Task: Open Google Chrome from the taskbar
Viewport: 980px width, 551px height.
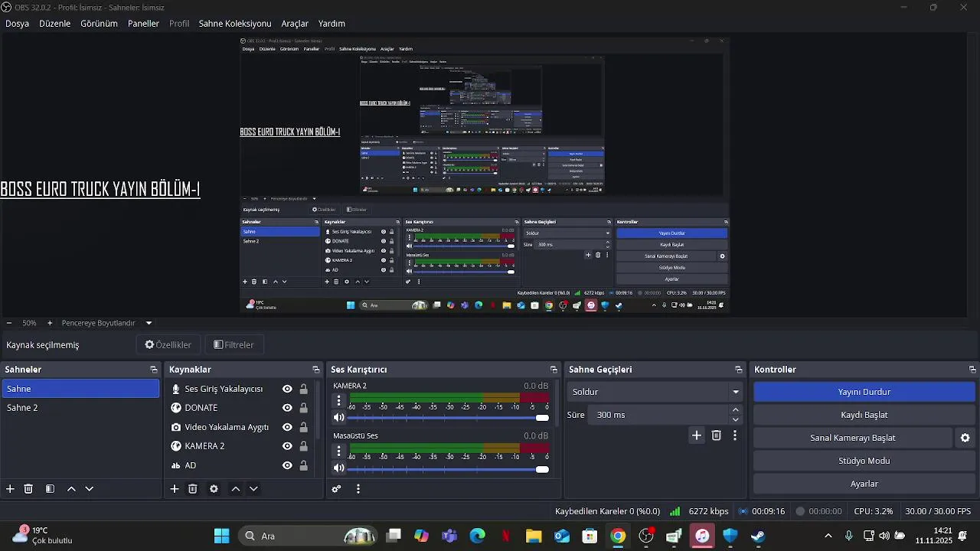Action: pos(618,536)
